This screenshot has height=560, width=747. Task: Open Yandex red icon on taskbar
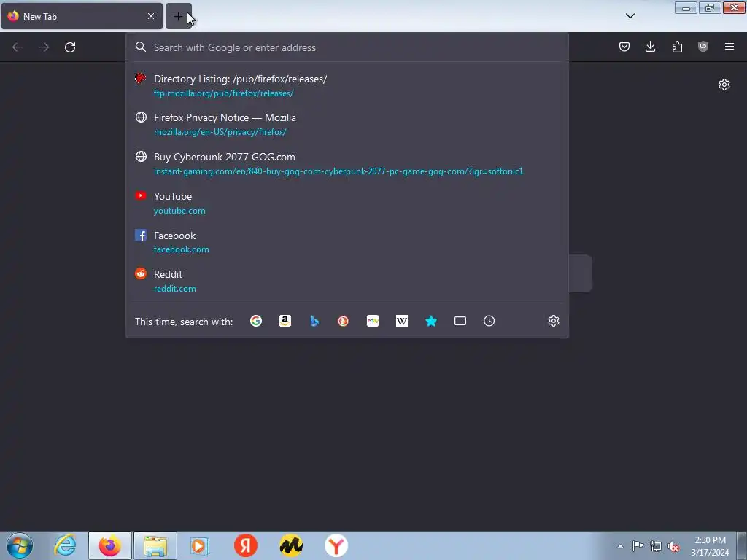(x=246, y=545)
